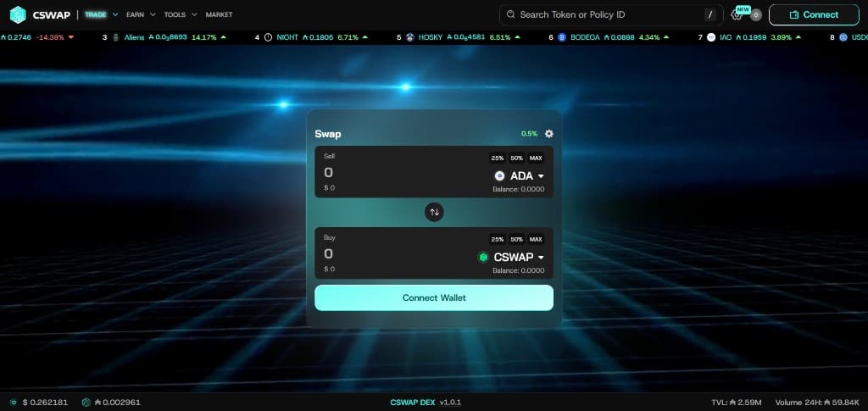Image resolution: width=868 pixels, height=411 pixels.
Task: Click the slash shortcut key badge
Action: coord(710,15)
